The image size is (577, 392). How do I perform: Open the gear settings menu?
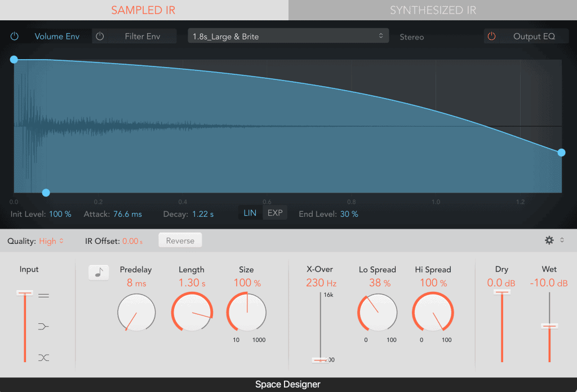click(x=549, y=240)
